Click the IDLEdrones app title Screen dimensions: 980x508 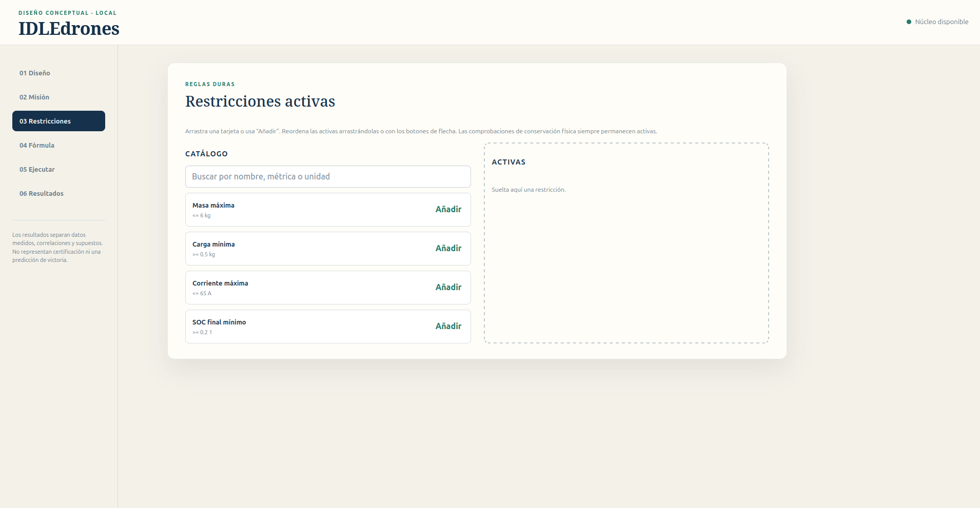click(x=69, y=29)
